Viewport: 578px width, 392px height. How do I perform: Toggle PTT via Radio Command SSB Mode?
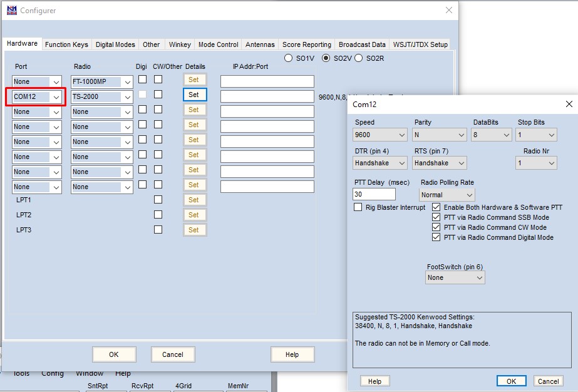(436, 217)
